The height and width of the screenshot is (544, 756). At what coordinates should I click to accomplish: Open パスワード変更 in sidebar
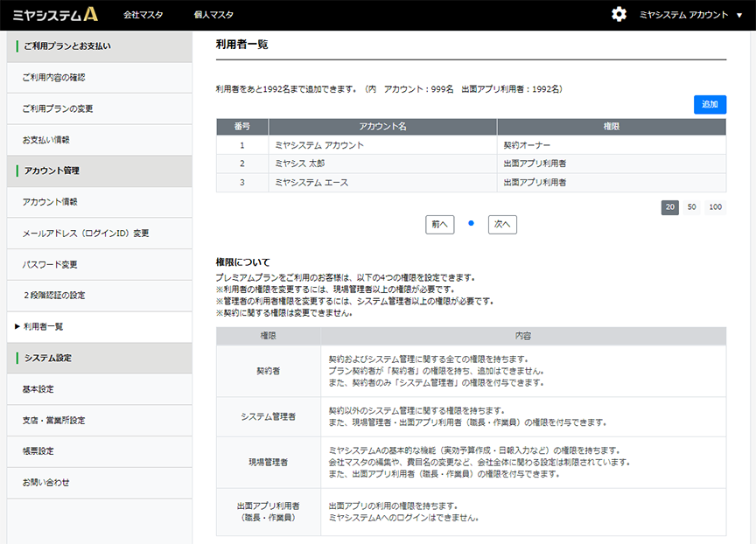[x=100, y=264]
